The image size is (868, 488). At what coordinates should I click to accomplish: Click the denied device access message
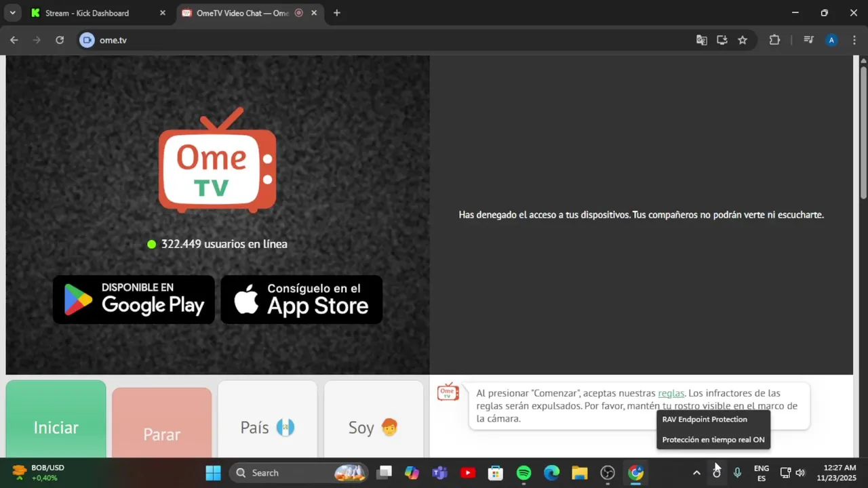641,215
